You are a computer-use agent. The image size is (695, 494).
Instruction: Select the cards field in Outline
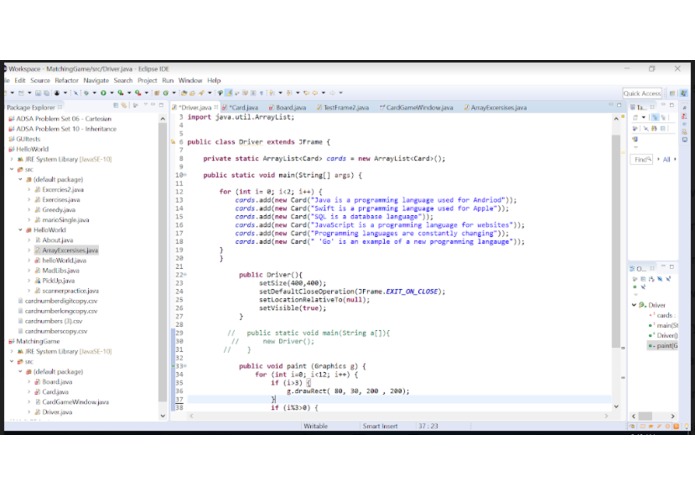coord(662,315)
